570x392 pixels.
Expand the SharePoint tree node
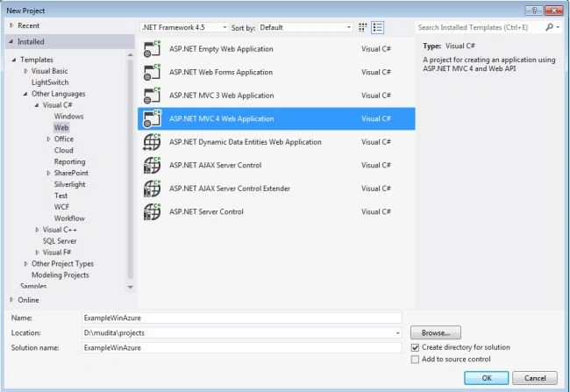[48, 173]
